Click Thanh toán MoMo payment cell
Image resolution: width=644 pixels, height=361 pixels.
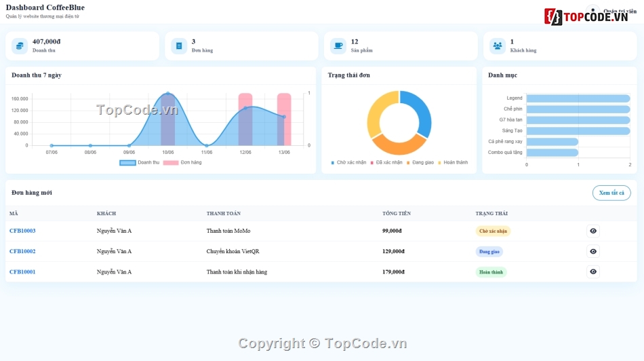pos(228,231)
